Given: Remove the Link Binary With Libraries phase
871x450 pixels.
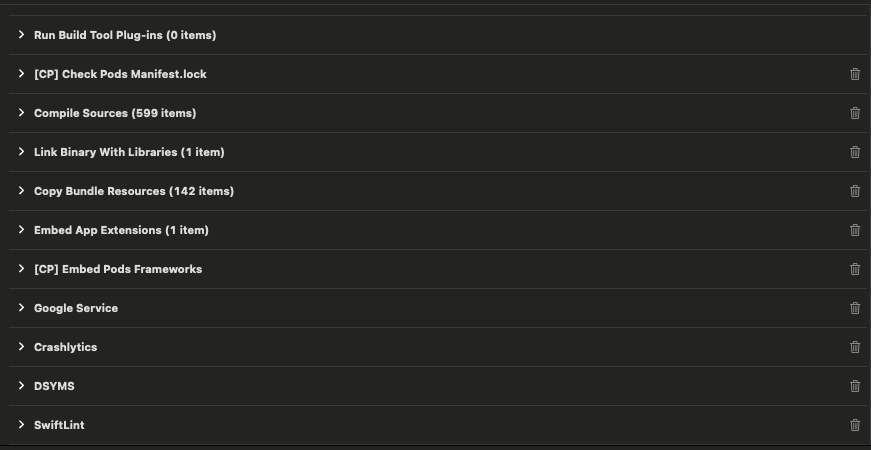Looking at the screenshot, I should 855,152.
